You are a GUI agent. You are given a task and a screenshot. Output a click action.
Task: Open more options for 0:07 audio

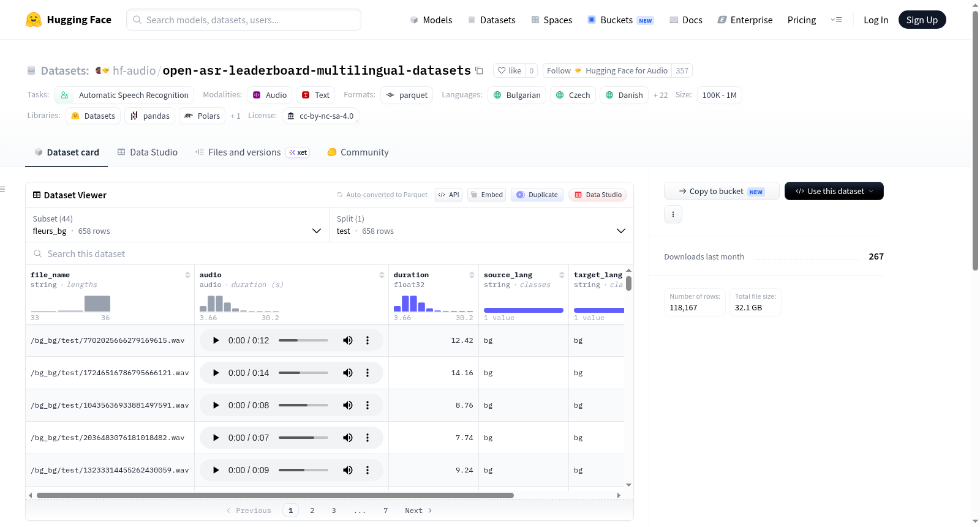coord(367,438)
